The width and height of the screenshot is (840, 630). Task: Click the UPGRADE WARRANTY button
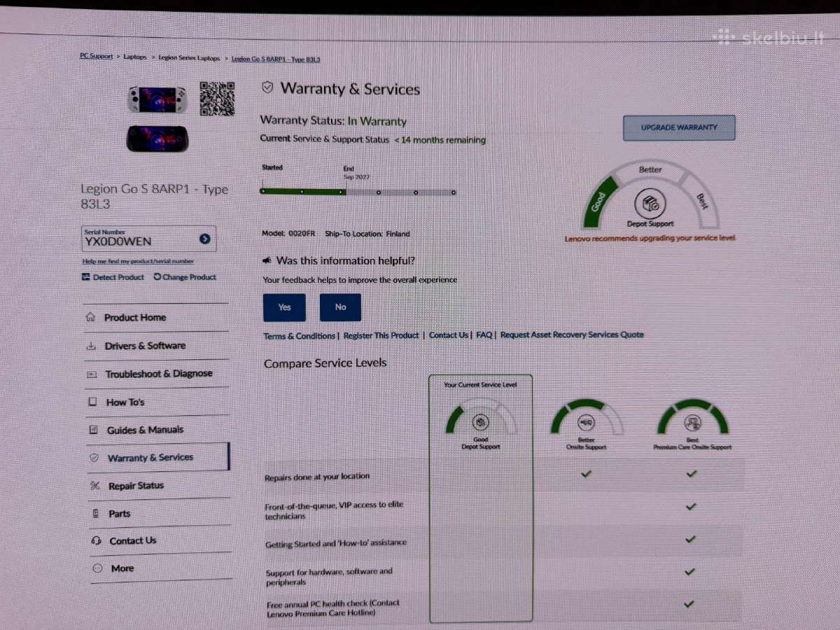coord(679,128)
